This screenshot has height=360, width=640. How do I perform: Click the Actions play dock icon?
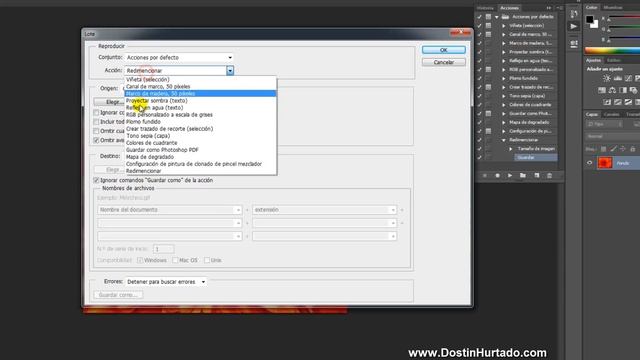point(574,27)
